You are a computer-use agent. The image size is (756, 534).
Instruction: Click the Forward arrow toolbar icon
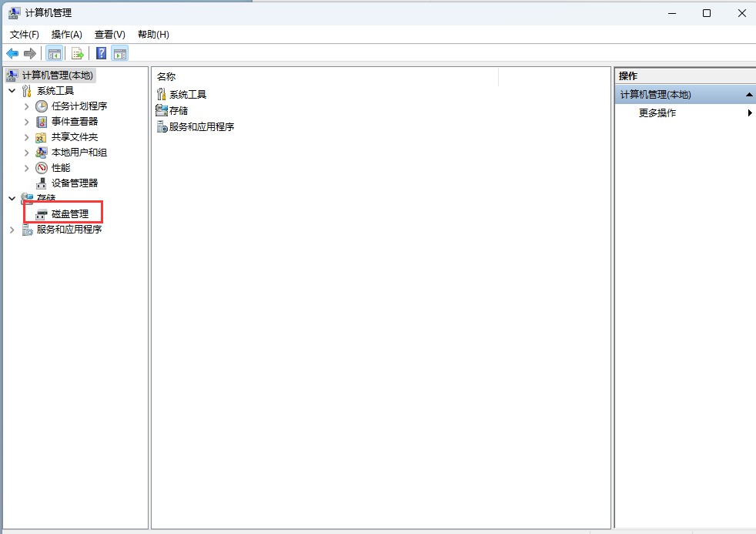[30, 53]
